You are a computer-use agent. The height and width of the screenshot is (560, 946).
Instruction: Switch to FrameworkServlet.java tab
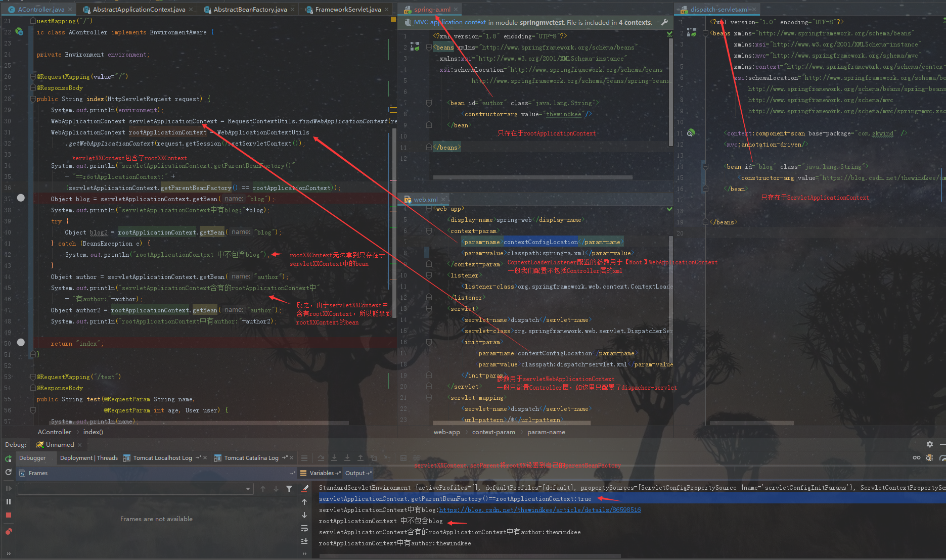[x=348, y=10]
